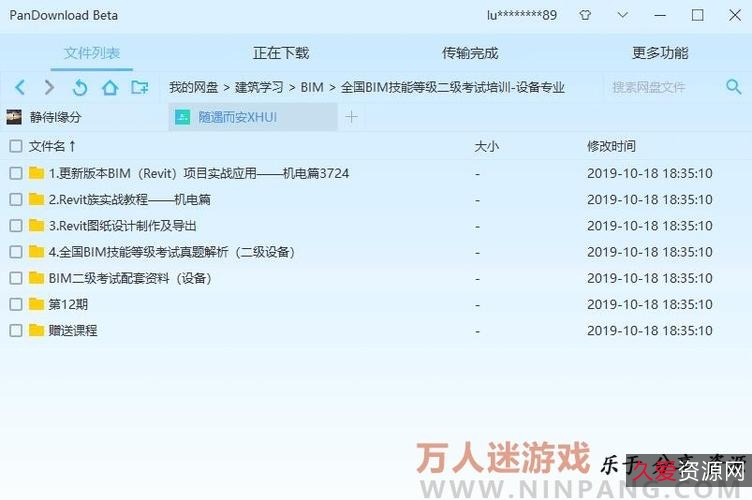Viewport: 752px width, 500px height.
Task: Click avatar of 静待缘分 account
Action: (x=14, y=116)
